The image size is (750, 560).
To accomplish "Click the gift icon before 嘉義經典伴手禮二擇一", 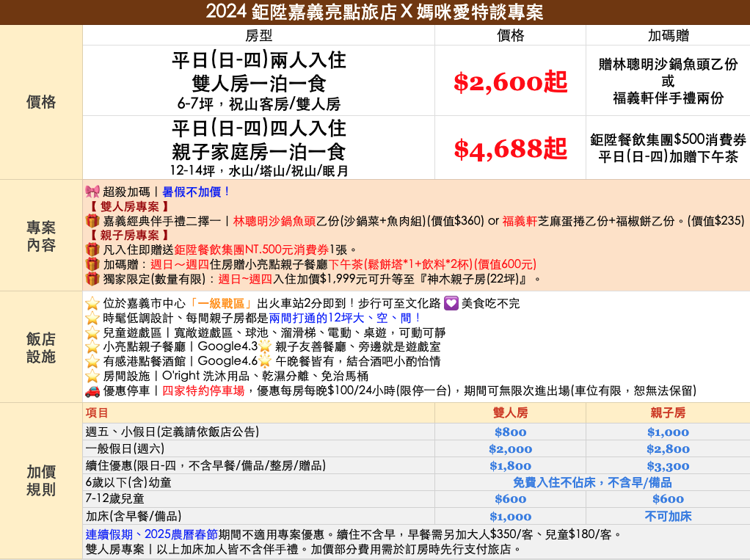I will 92,221.
